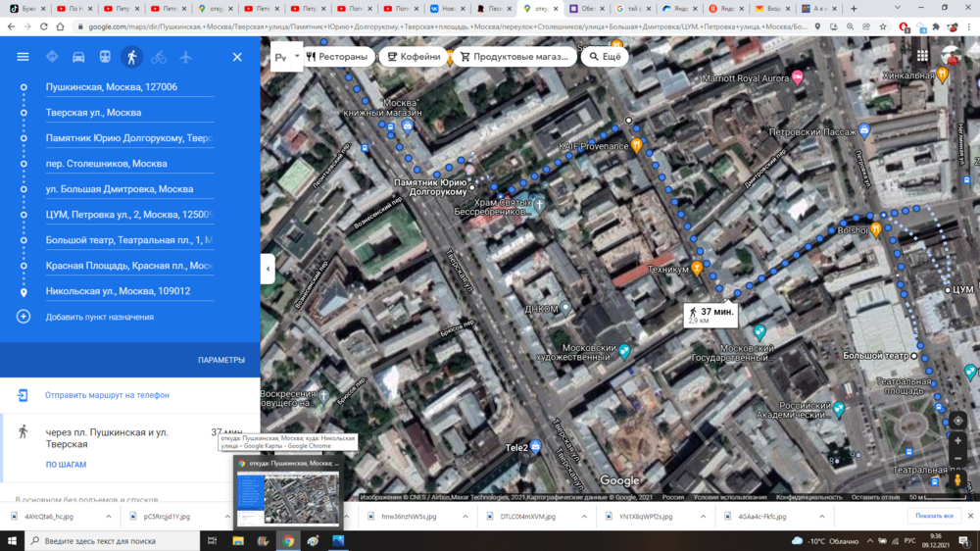Bookmark this page with the star icon

[883, 26]
